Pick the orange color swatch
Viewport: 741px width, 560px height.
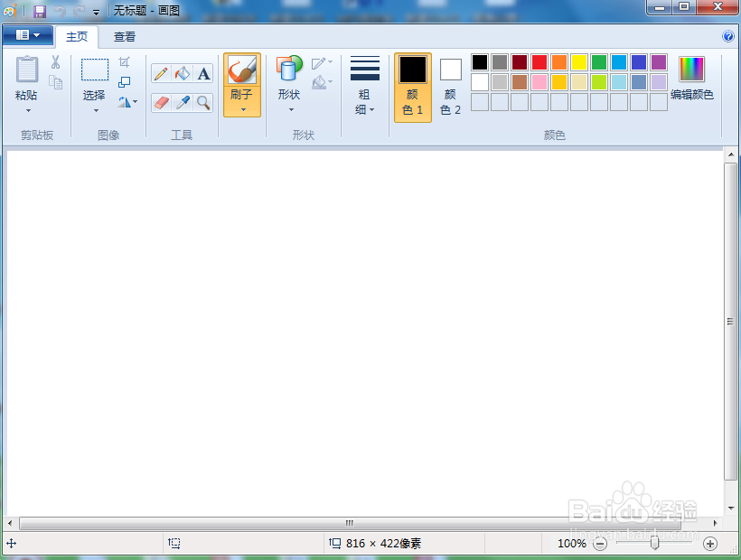coord(559,62)
